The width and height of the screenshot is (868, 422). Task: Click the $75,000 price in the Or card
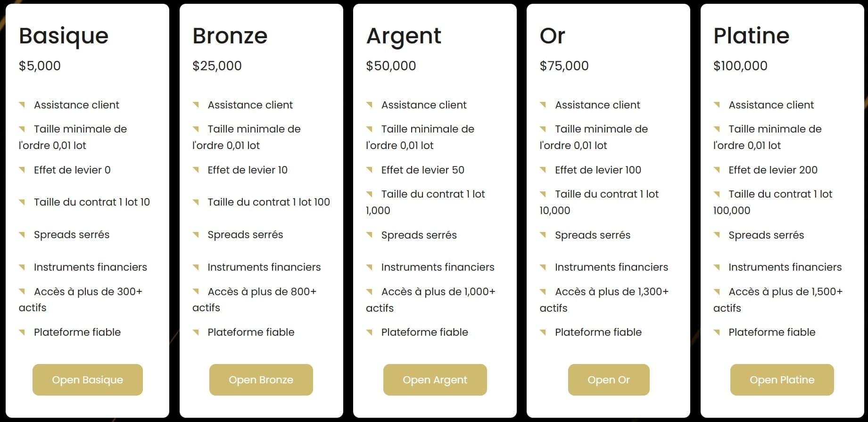tap(564, 66)
